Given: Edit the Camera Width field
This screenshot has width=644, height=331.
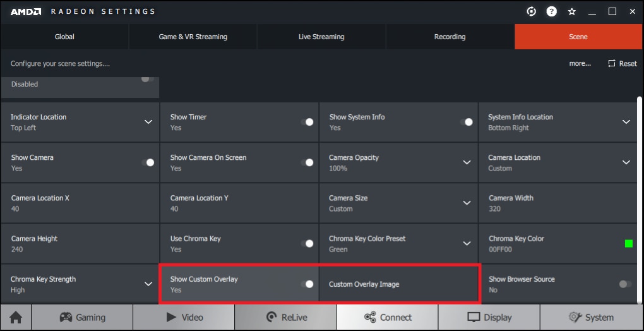Looking at the screenshot, I should point(558,203).
